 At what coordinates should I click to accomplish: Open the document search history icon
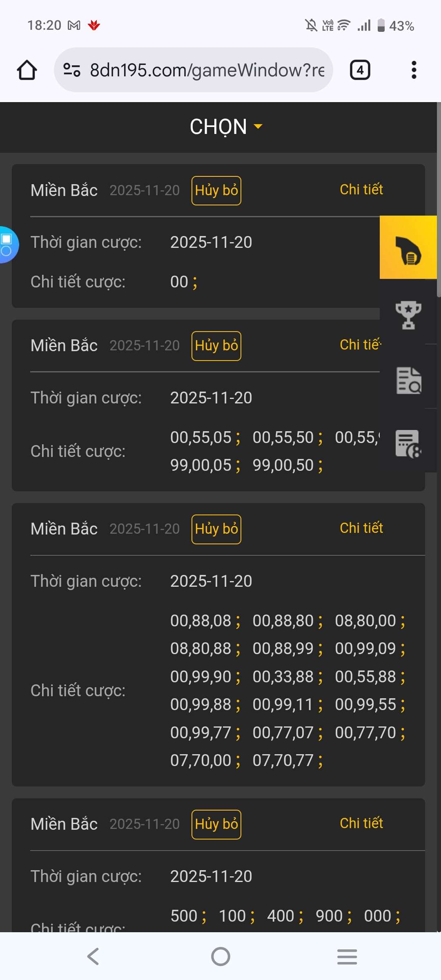point(408,380)
